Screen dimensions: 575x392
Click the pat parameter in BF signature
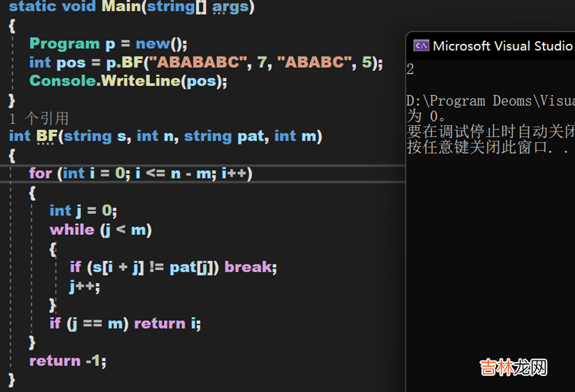coord(251,136)
